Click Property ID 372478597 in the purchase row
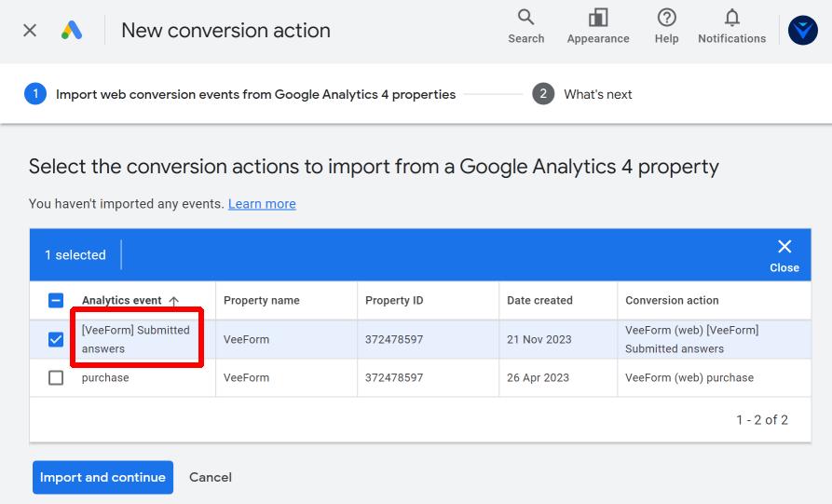Image resolution: width=832 pixels, height=504 pixels. (x=394, y=377)
